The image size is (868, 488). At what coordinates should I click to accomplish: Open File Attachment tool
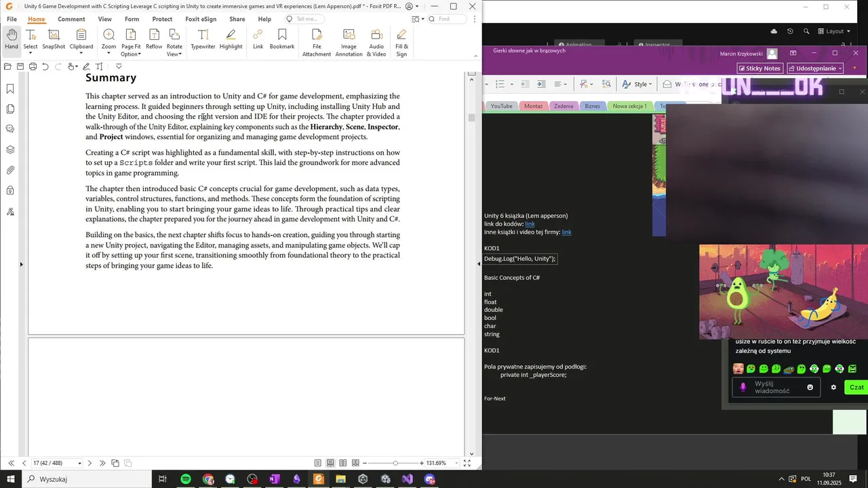coord(317,43)
